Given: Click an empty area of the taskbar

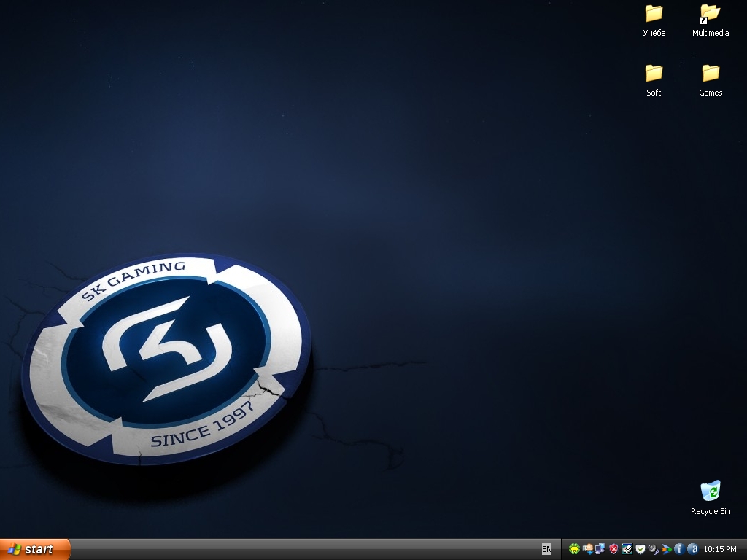Looking at the screenshot, I should pos(292,549).
